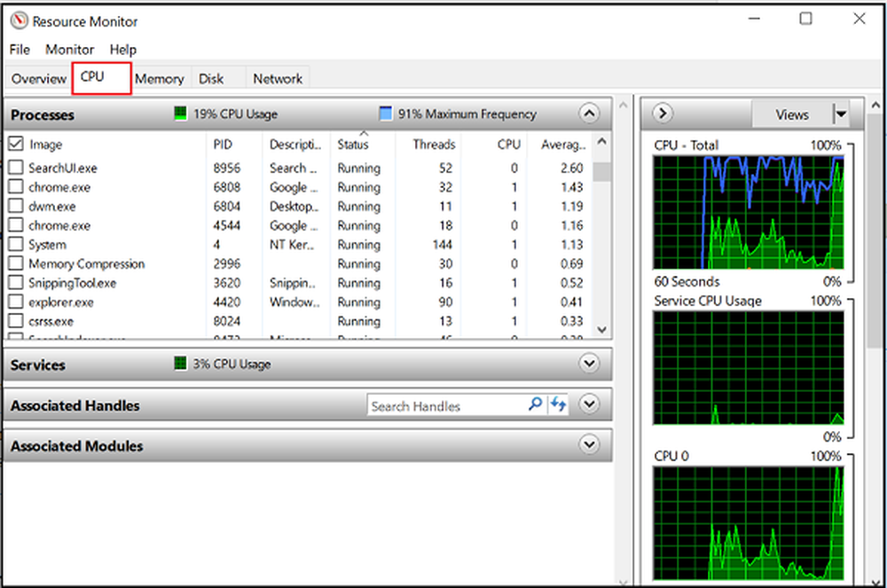Viewport: 887px width, 588px height.
Task: Click the blue Maximum Frequency icon
Action: click(385, 114)
